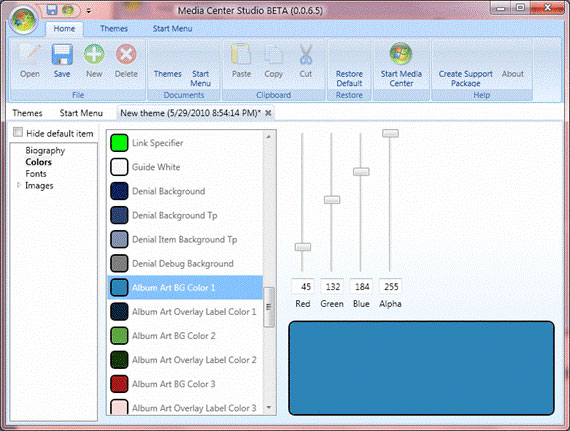Toggle Hide default item checkbox
The image size is (570, 431).
click(x=18, y=132)
